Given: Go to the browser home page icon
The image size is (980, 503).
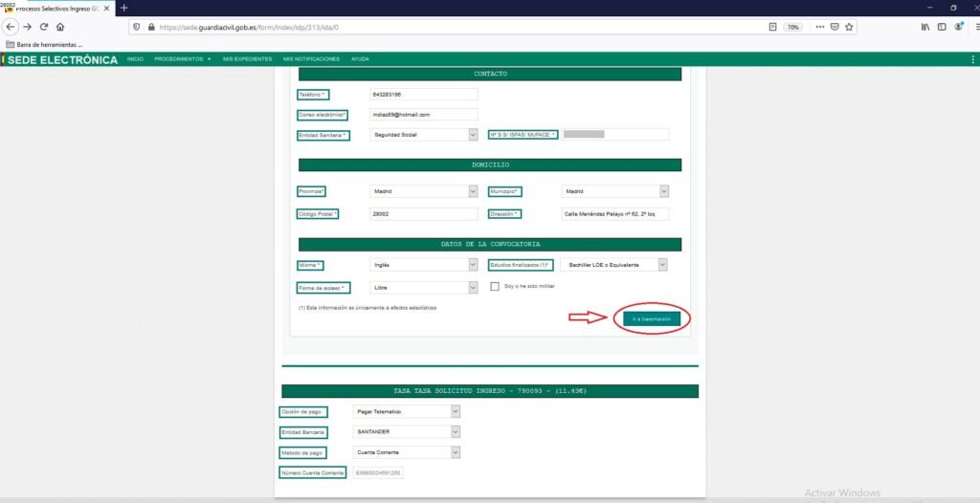Looking at the screenshot, I should (x=60, y=27).
